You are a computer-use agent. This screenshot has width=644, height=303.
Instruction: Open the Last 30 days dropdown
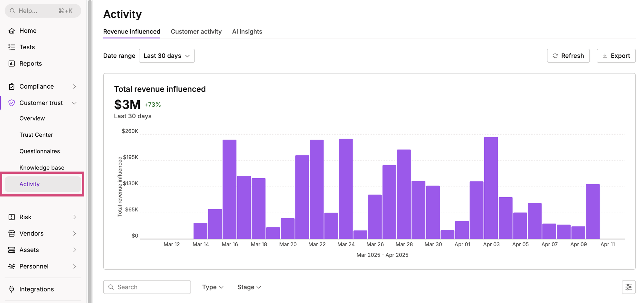coord(166,56)
